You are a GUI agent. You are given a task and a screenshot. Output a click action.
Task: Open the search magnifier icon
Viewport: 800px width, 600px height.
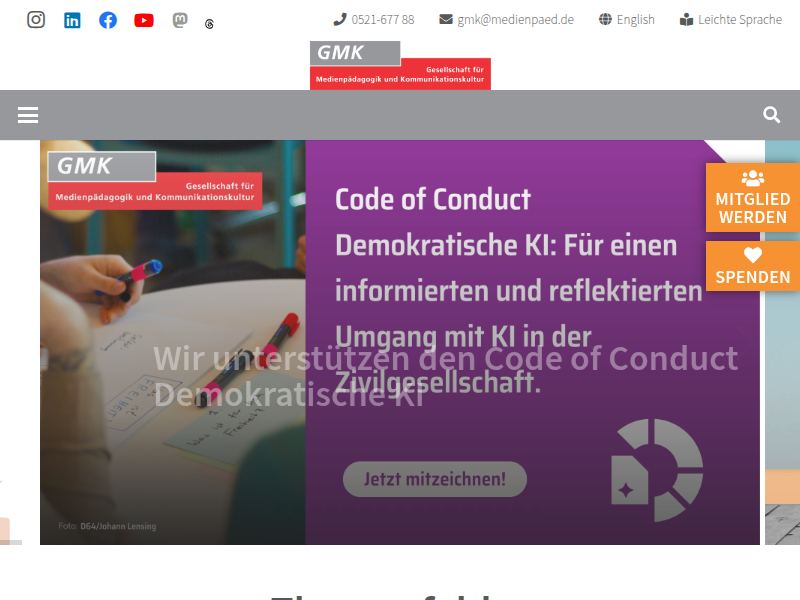(771, 115)
